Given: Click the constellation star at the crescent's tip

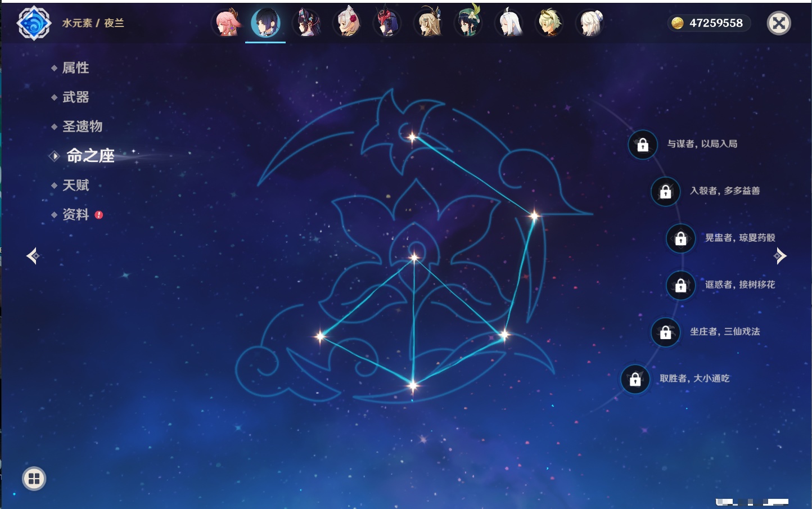Looking at the screenshot, I should point(534,215).
